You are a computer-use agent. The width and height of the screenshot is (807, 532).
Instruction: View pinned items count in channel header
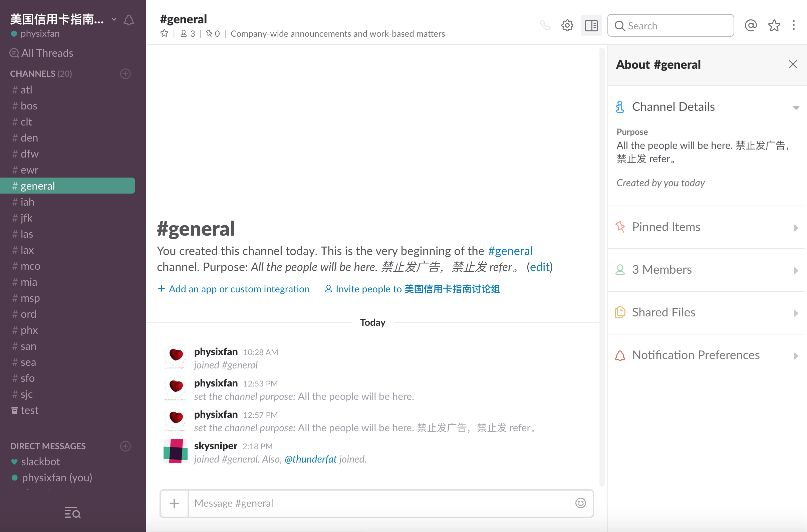coord(213,34)
